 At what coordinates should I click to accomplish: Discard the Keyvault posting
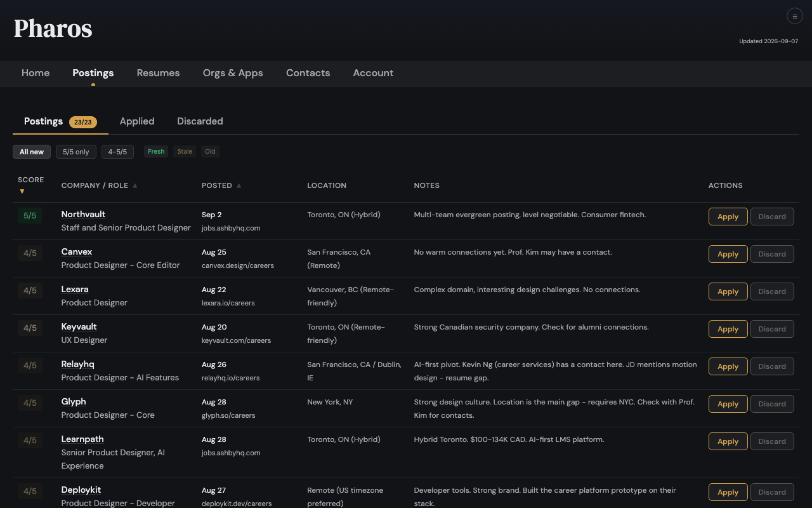coord(772,329)
